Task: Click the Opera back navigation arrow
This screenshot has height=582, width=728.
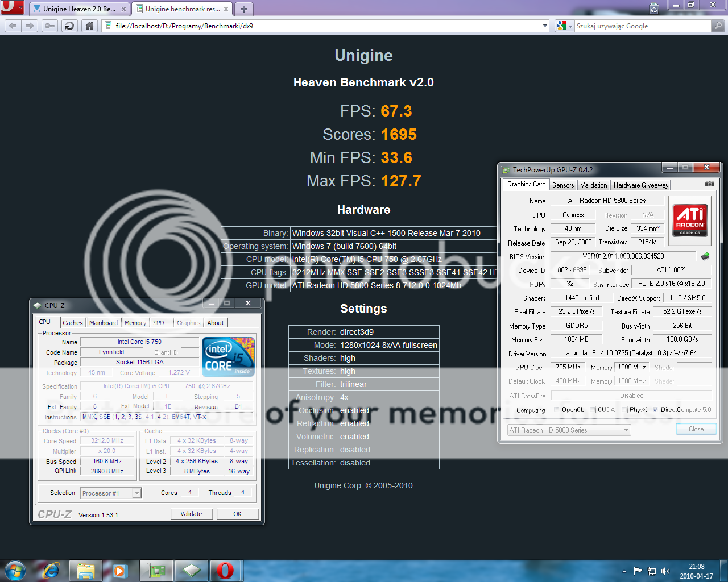Action: (13, 26)
